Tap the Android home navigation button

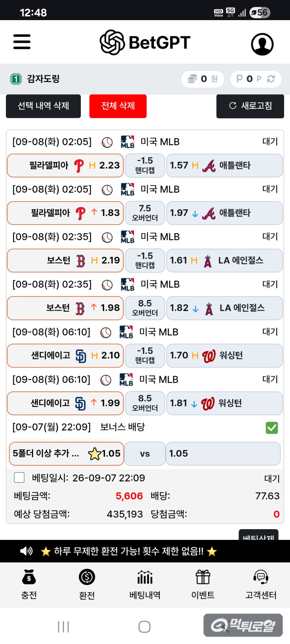(144, 627)
